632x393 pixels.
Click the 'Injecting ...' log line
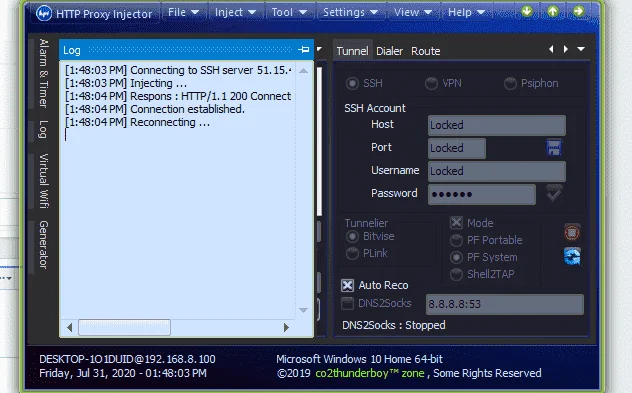point(126,83)
